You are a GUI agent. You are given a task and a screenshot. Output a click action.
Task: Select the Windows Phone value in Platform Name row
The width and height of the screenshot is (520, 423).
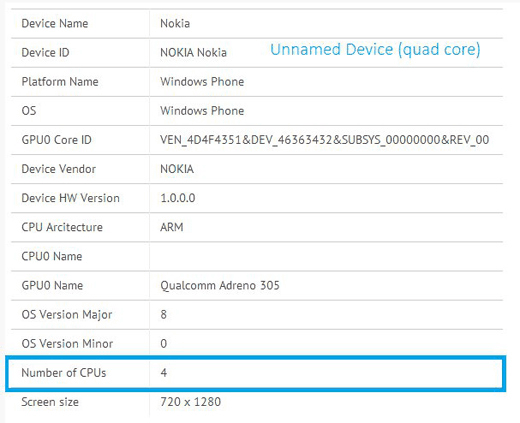(x=202, y=82)
